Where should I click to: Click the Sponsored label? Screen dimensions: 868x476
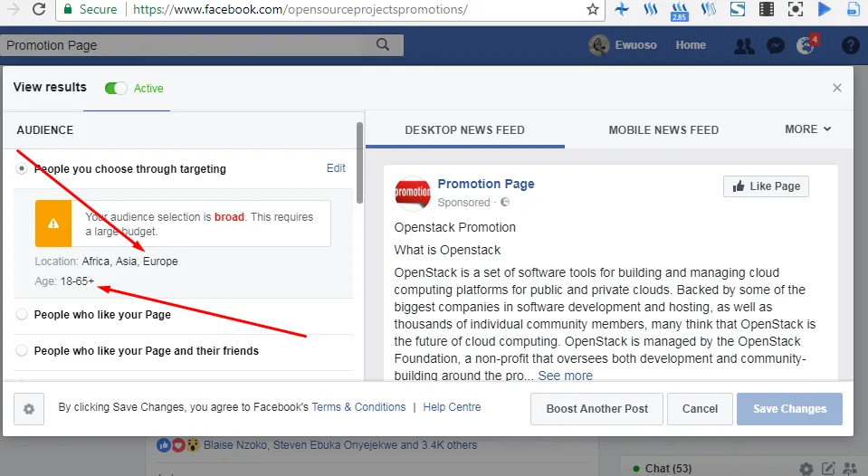pos(463,202)
